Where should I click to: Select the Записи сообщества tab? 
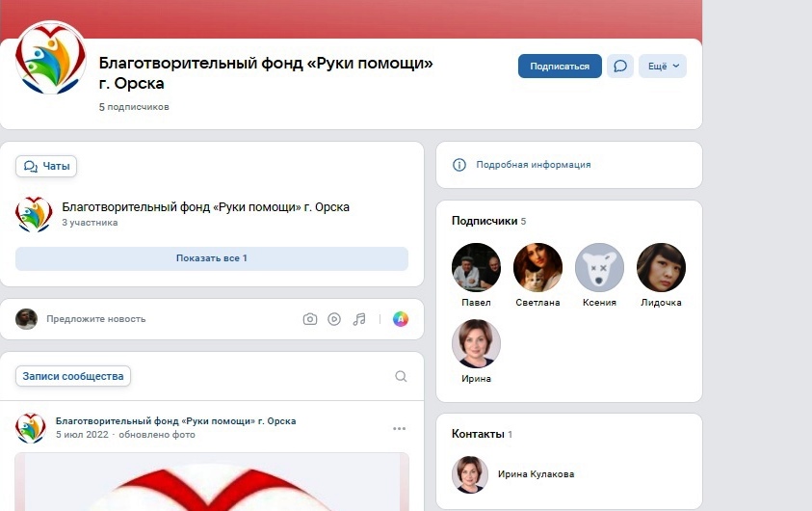[x=73, y=376]
